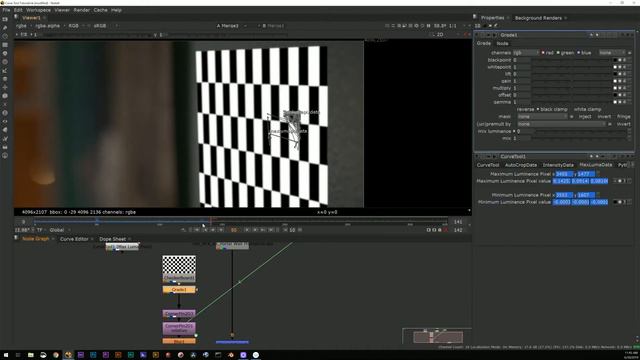
Task: Toggle the mix luminance checkbox
Action: [514, 131]
